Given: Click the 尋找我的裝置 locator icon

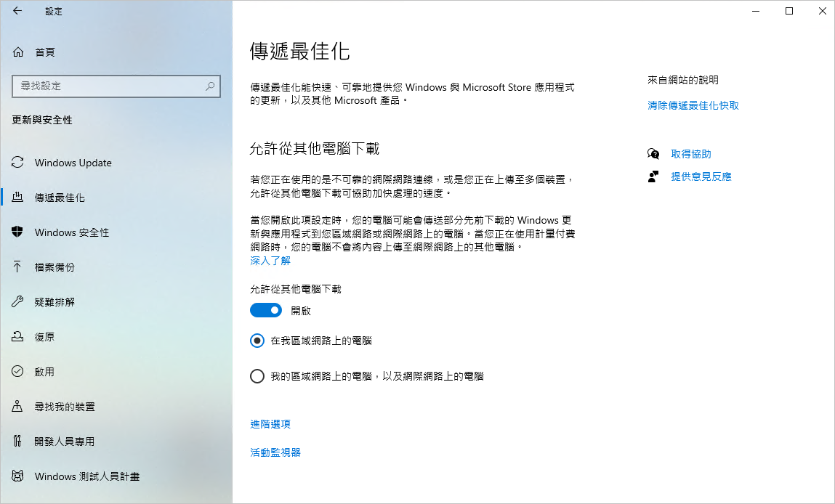Looking at the screenshot, I should coord(17,406).
